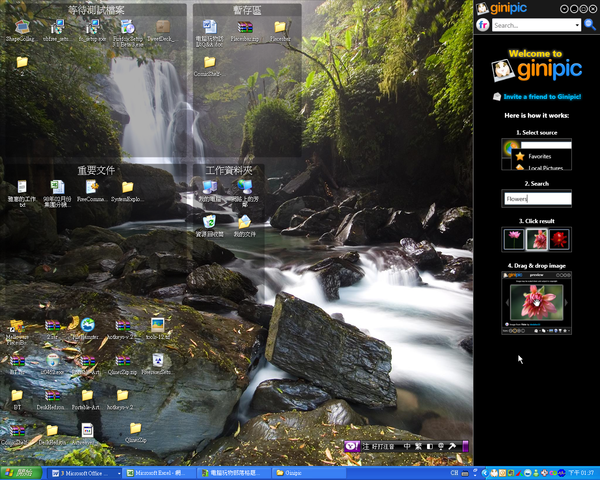Click the Ginipic guinea pig logo in title bar
The image size is (600, 480).
[x=482, y=8]
